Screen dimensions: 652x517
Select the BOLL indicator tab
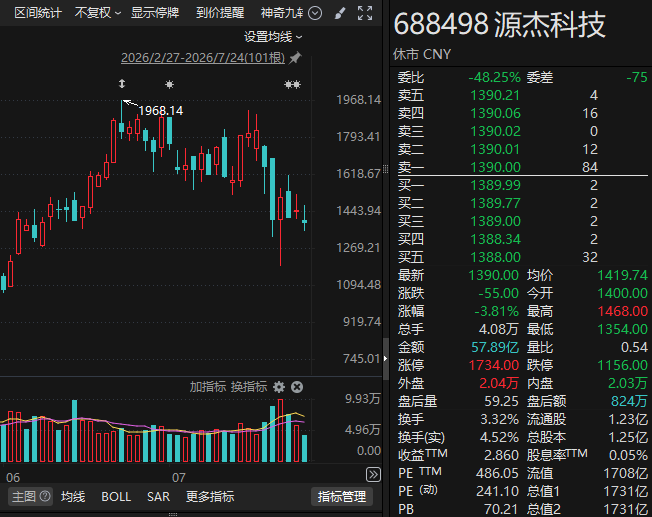(116, 496)
